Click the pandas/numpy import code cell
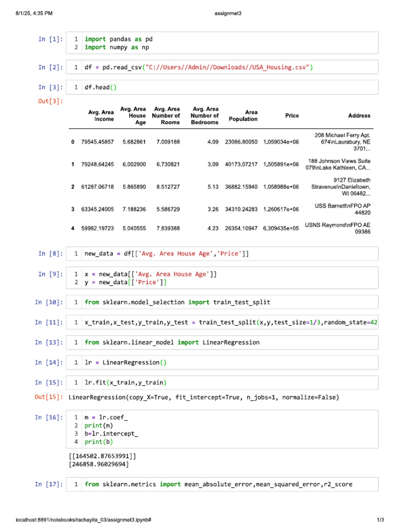This screenshot has height=532, width=399. (222, 43)
